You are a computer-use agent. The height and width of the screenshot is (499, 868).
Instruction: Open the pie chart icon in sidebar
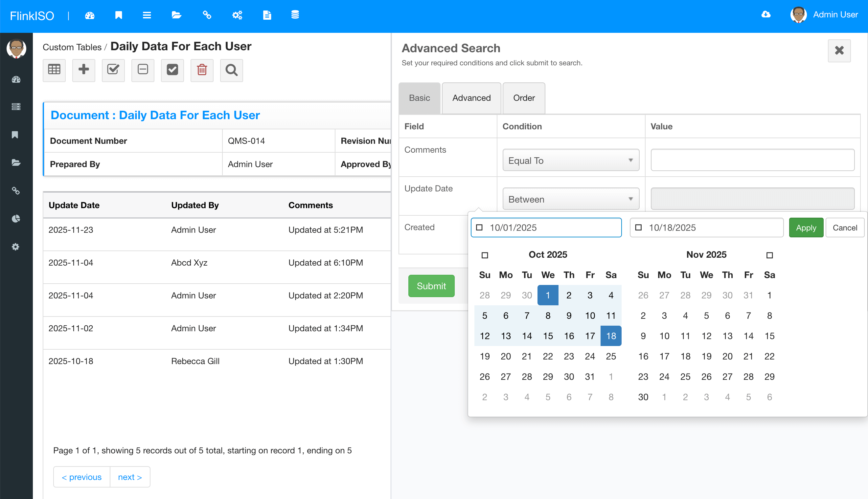click(16, 219)
